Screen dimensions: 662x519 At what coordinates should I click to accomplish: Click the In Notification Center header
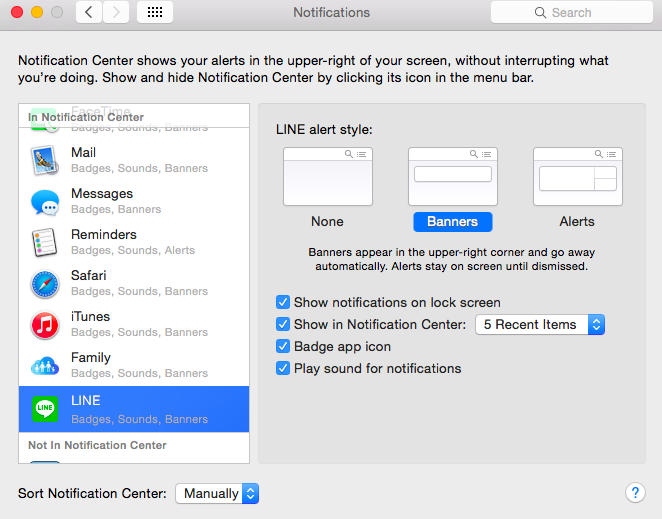(86, 117)
